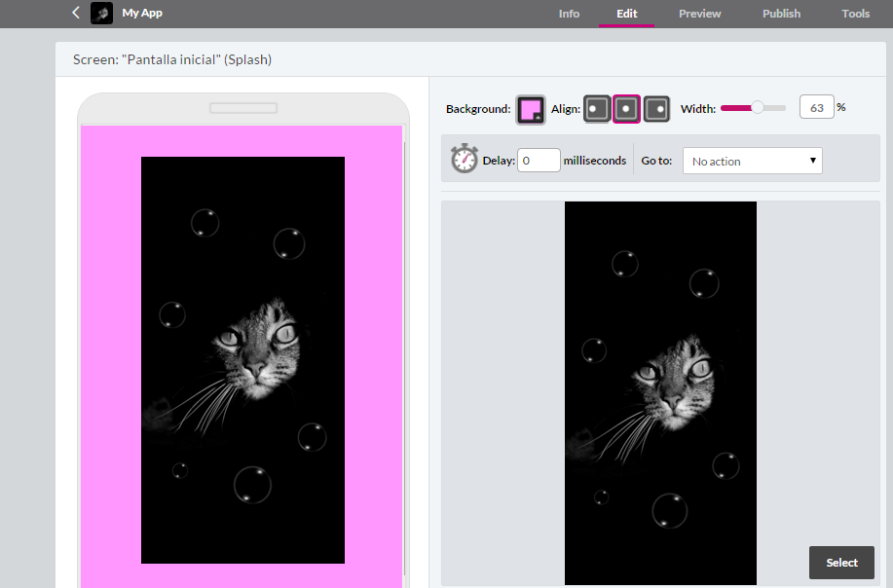Click the phone preview scrollbar
Image resolution: width=893 pixels, height=588 pixels.
coord(404,358)
